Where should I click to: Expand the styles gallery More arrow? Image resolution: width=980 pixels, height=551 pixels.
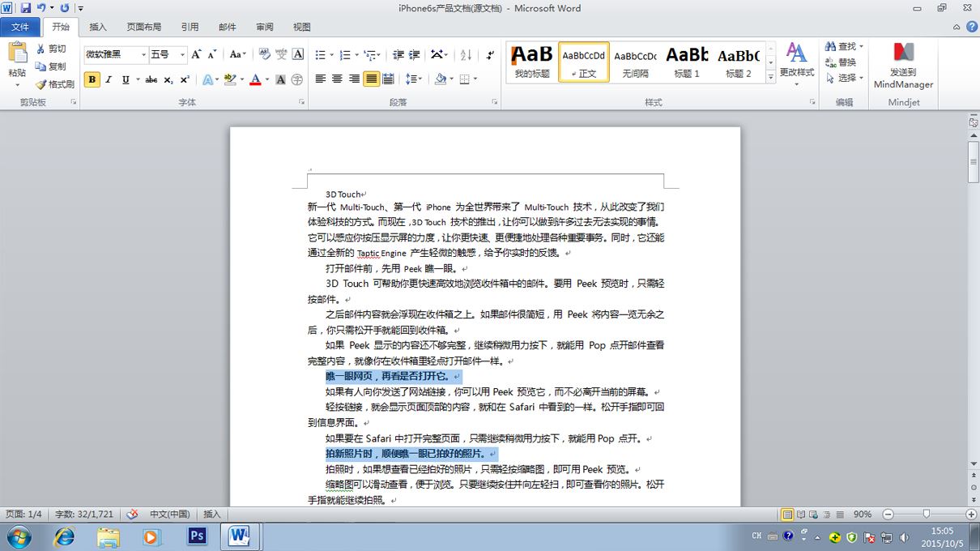point(770,78)
